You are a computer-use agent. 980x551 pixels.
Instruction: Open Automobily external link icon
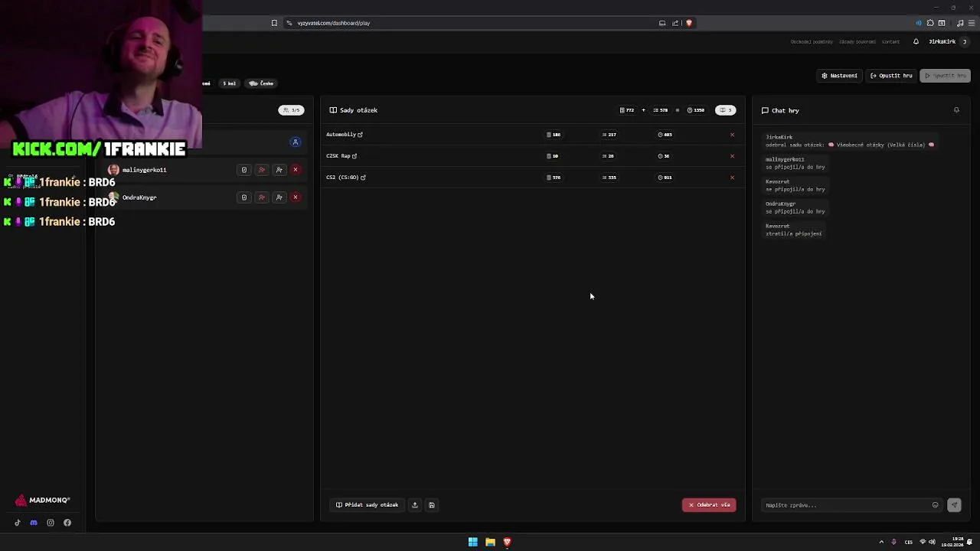360,135
